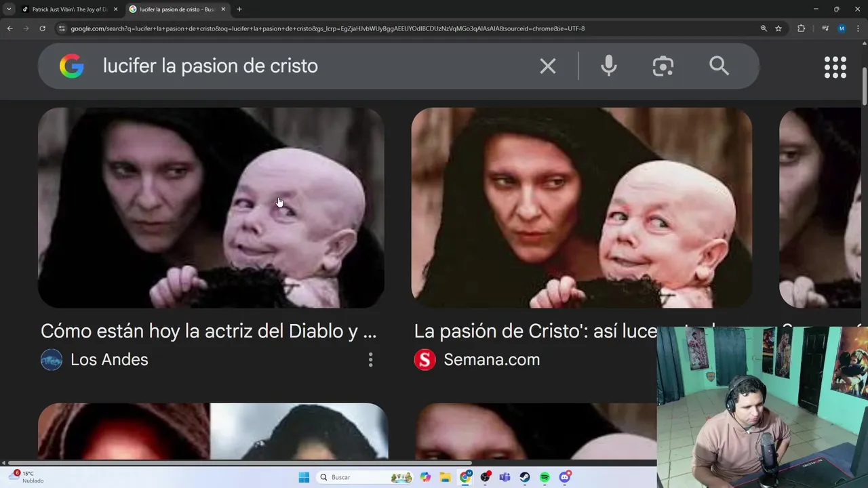Image resolution: width=868 pixels, height=488 pixels.
Task: Open Microsoft Teams from the taskbar
Action: [x=505, y=477]
